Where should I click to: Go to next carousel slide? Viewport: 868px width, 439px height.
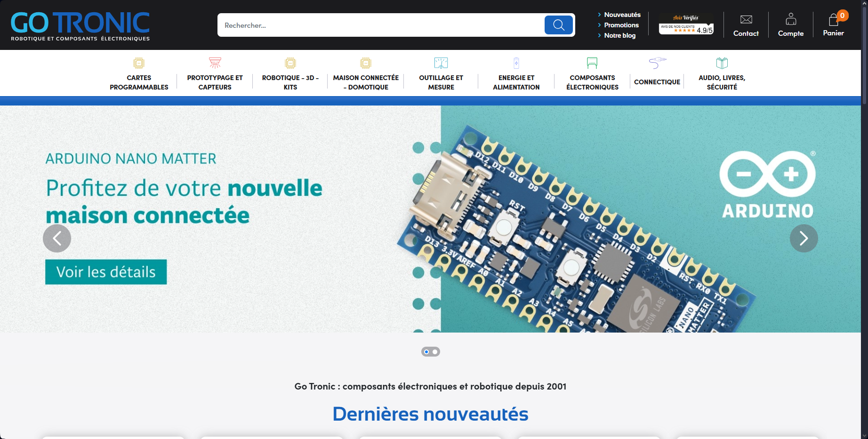[804, 238]
